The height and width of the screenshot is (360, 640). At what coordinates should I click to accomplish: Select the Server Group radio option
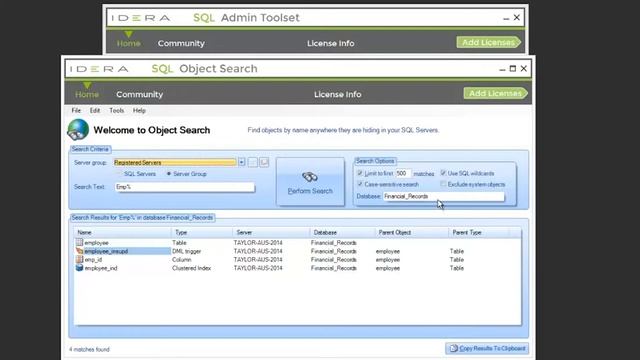click(169, 174)
